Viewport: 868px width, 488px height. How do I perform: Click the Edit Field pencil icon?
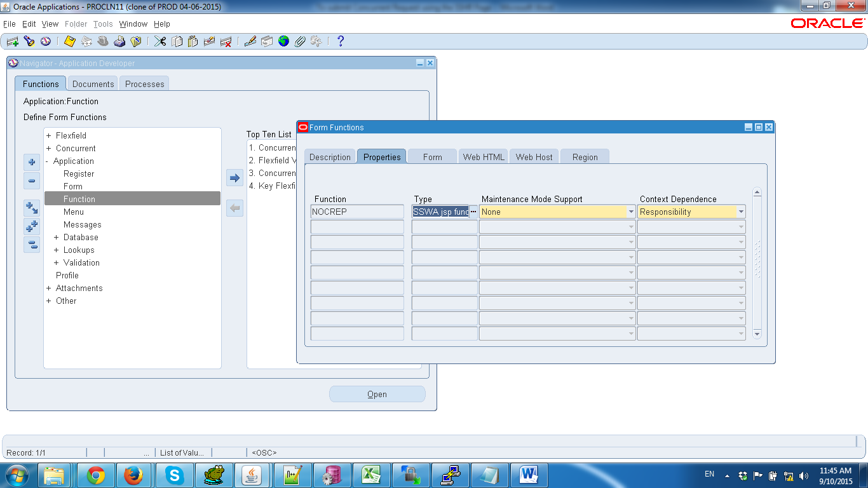[x=250, y=41]
